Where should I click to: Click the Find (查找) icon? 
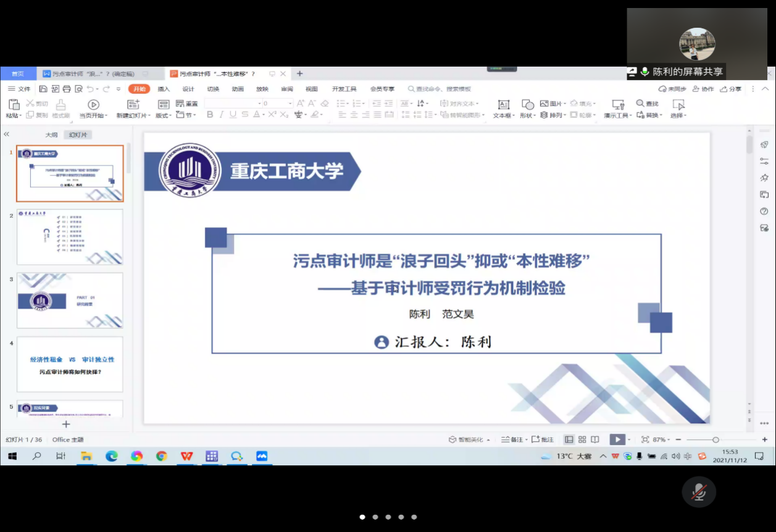pos(648,104)
